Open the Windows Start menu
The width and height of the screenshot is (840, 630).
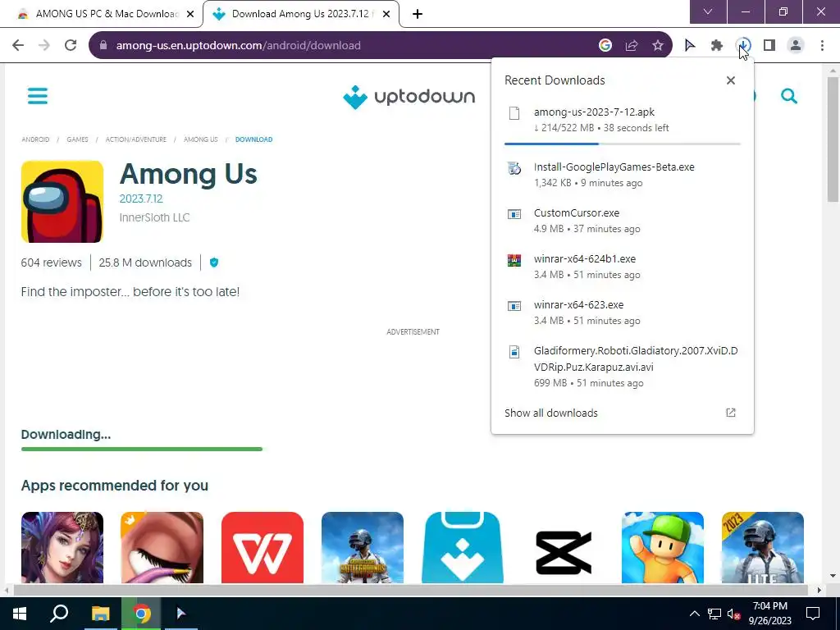coord(20,614)
